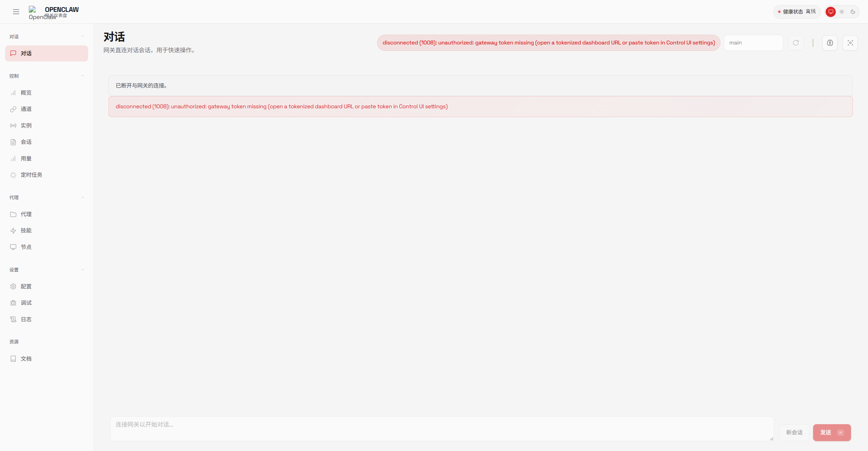Collapse the 控制 sidebar section
This screenshot has width=868, height=451.
[x=82, y=76]
